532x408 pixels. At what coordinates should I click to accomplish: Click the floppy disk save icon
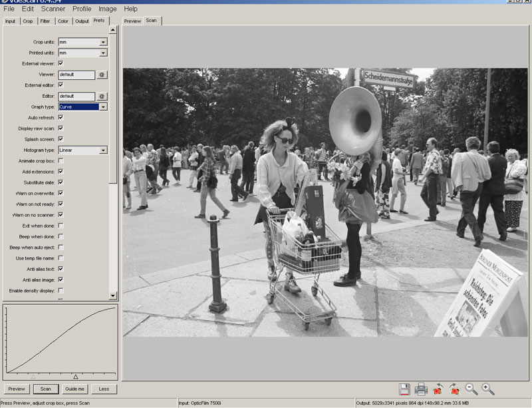click(x=404, y=389)
